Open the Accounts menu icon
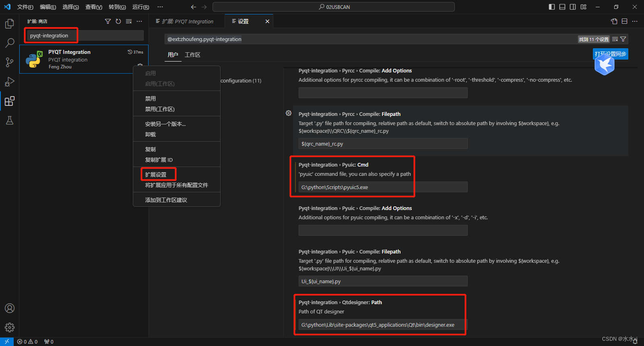This screenshot has width=644, height=346. pyautogui.click(x=10, y=308)
